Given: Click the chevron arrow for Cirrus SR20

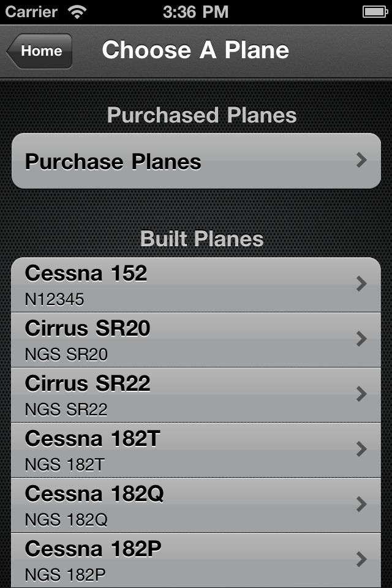Looking at the screenshot, I should point(361,339).
